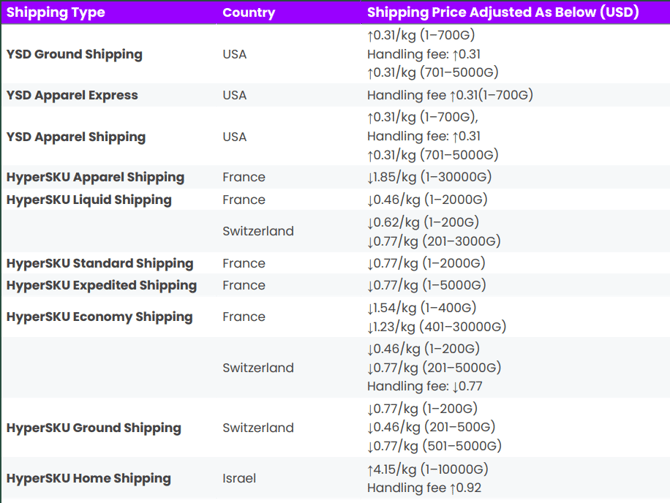The image size is (670, 503).
Task: Click the Shipping Price Adjusted column header
Action: 503,12
